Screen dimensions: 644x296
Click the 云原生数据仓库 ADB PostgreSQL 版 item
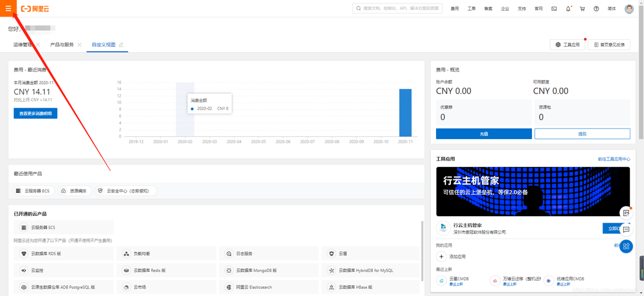pos(63,287)
